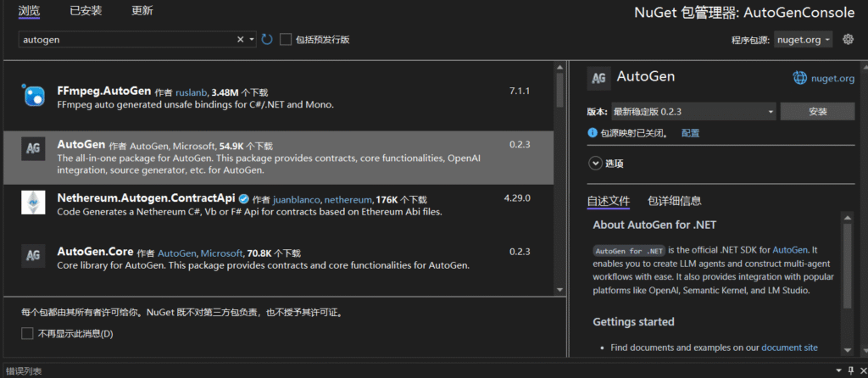Select the package details tab

coord(674,201)
